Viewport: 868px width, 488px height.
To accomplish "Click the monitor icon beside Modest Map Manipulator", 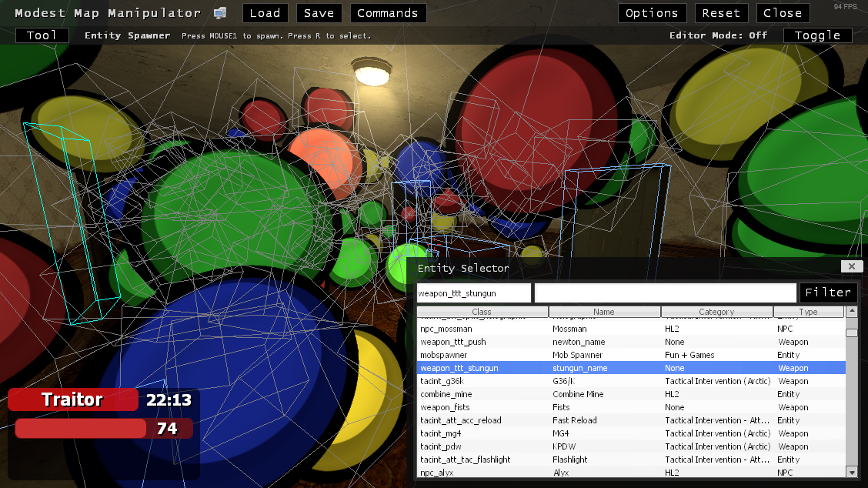I will pyautogui.click(x=220, y=13).
